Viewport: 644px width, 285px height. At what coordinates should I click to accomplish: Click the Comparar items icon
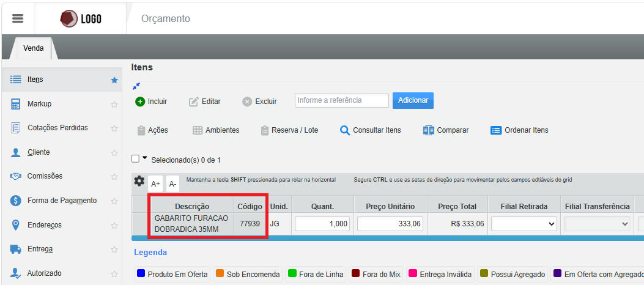point(428,130)
